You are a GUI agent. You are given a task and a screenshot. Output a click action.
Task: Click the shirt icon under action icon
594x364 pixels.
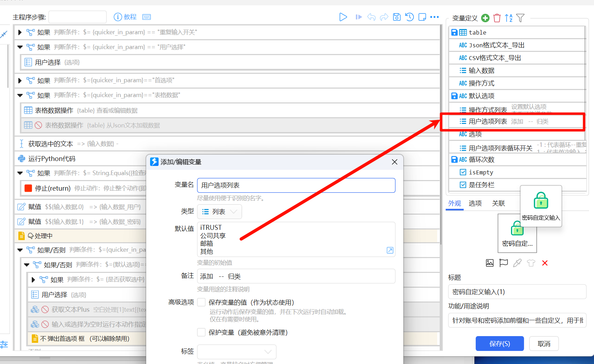tap(531, 263)
